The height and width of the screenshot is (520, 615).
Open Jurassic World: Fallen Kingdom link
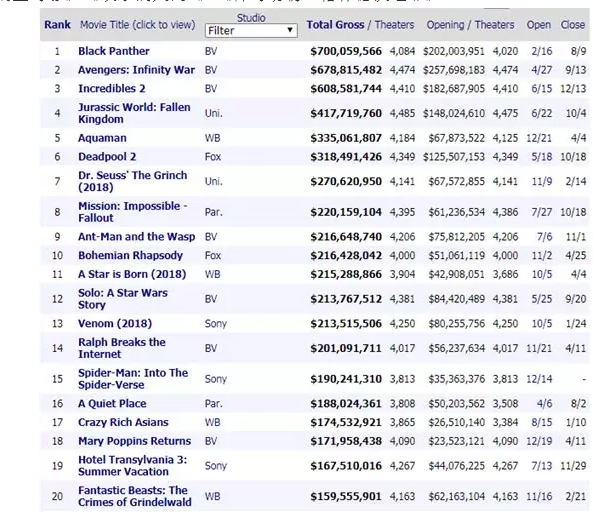(134, 113)
